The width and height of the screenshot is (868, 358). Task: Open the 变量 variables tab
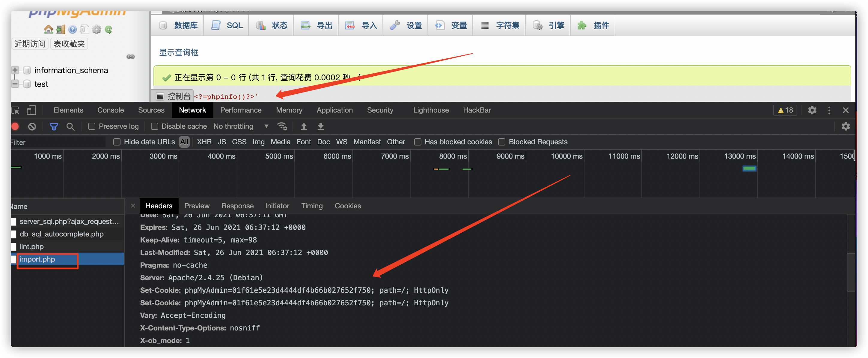(x=450, y=25)
